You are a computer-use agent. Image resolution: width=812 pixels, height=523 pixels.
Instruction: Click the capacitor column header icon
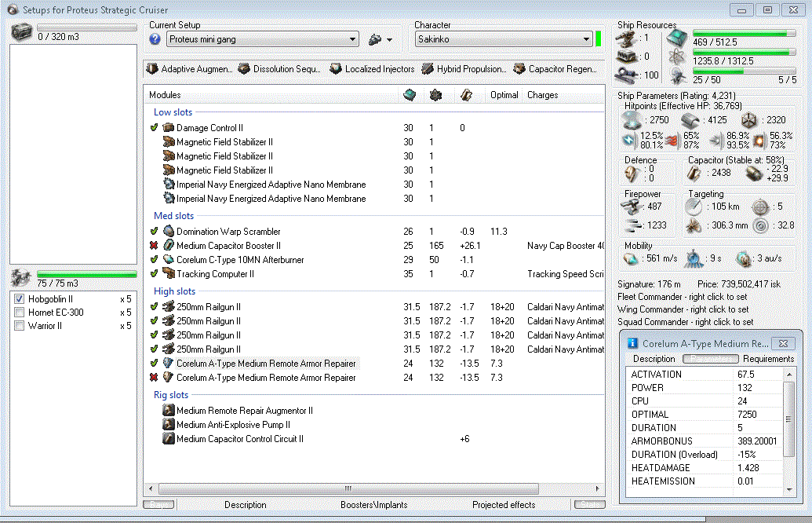click(466, 95)
